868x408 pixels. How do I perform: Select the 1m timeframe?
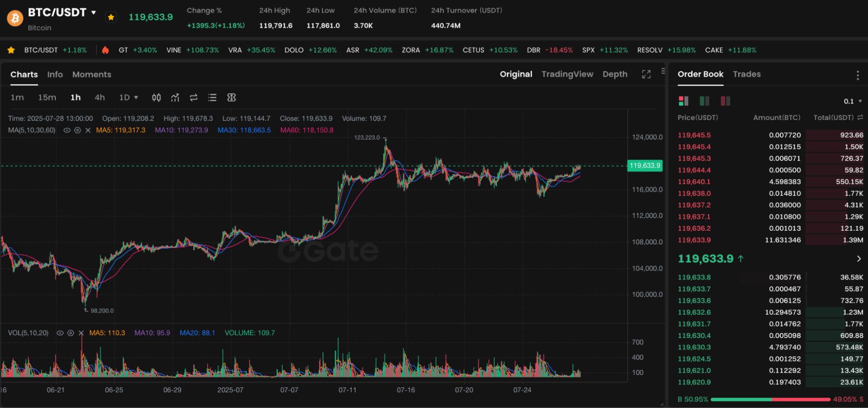(x=17, y=97)
